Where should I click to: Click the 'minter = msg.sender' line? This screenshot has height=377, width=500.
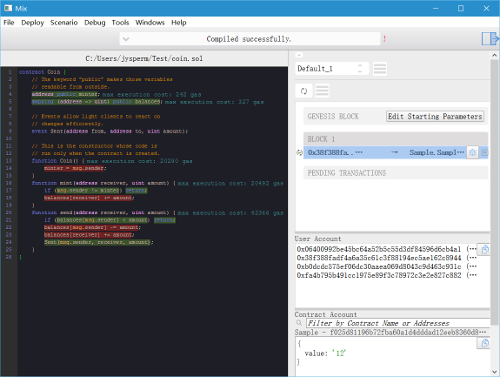click(75, 168)
